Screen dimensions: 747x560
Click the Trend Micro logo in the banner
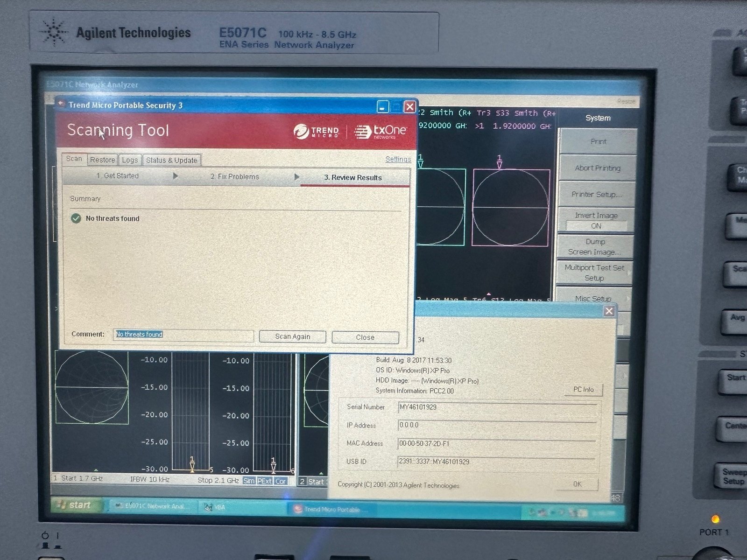coord(316,132)
